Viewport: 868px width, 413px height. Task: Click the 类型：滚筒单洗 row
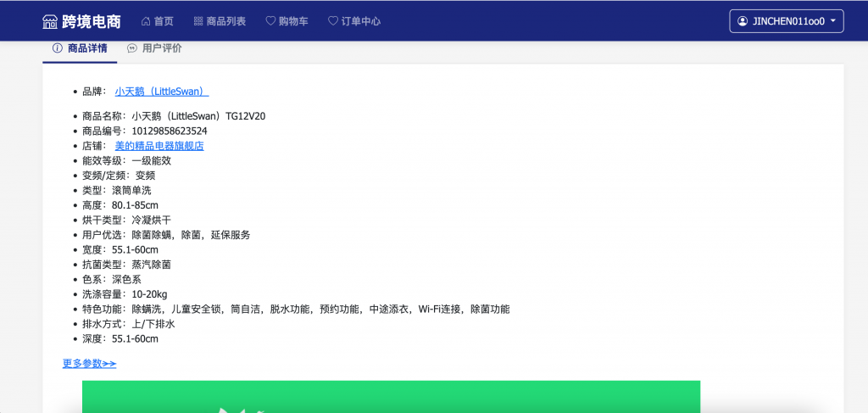click(117, 191)
